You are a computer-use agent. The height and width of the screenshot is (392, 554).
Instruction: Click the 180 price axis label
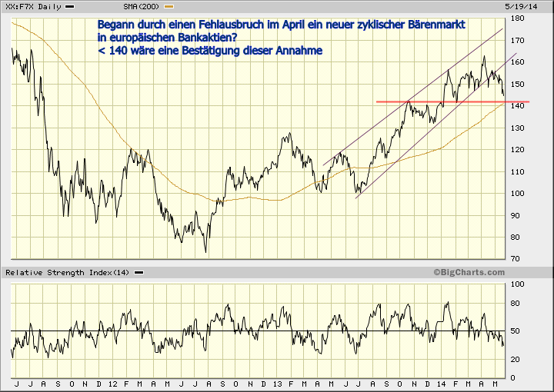point(518,18)
